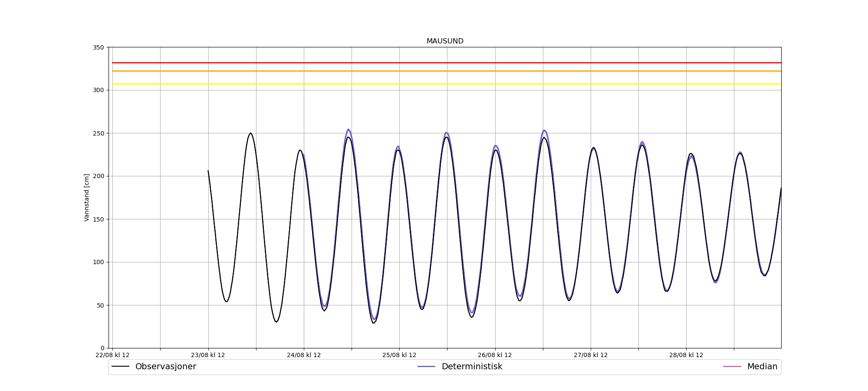
Task: Click the 28/08 kl 12 x-axis label
Action: pyautogui.click(x=686, y=355)
